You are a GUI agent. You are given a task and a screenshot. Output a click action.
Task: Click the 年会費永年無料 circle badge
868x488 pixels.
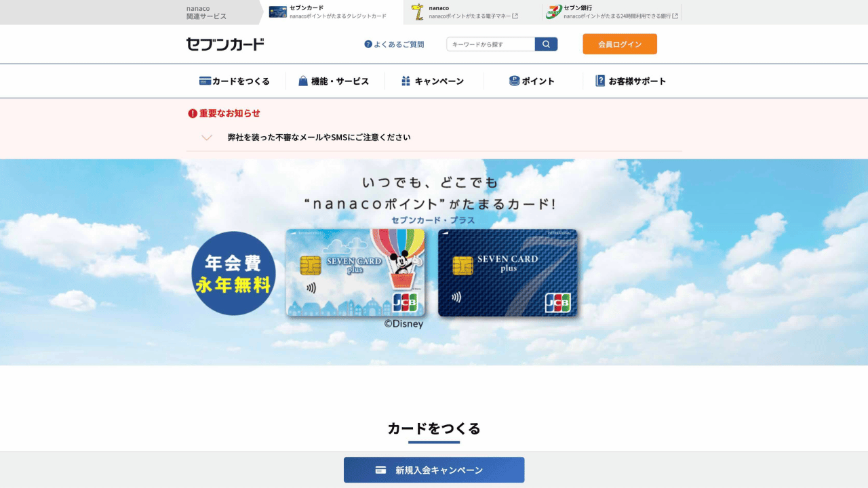pos(233,273)
